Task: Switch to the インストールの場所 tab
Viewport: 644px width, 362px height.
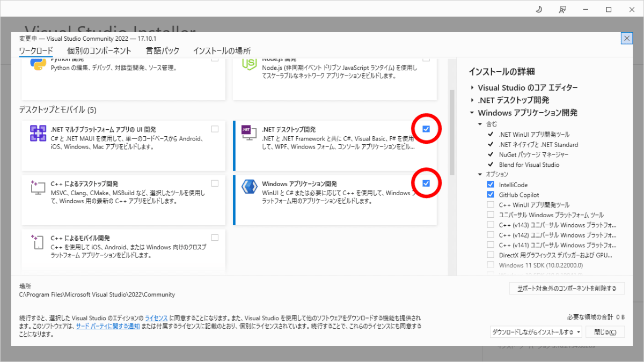Action: click(x=222, y=51)
